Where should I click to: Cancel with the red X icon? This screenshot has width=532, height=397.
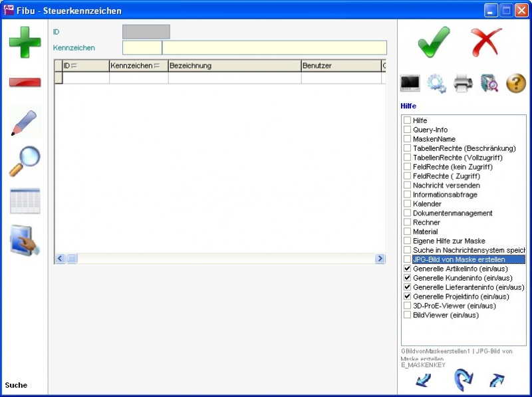click(486, 42)
